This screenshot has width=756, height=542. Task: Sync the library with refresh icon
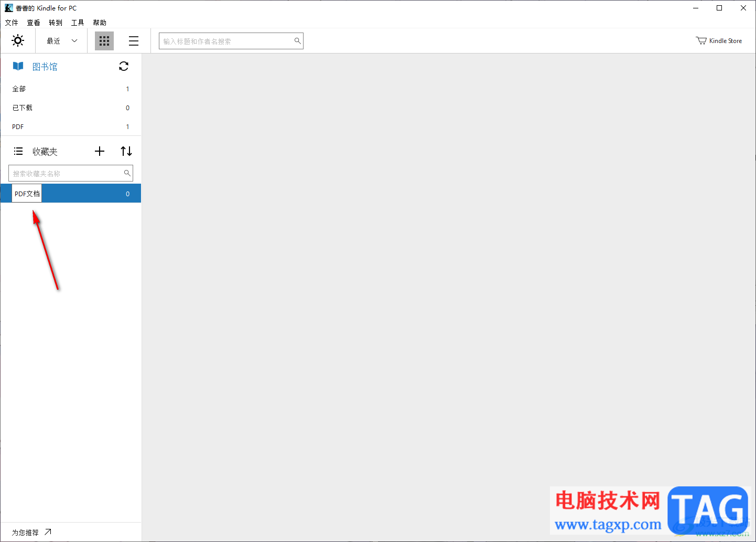[124, 66]
